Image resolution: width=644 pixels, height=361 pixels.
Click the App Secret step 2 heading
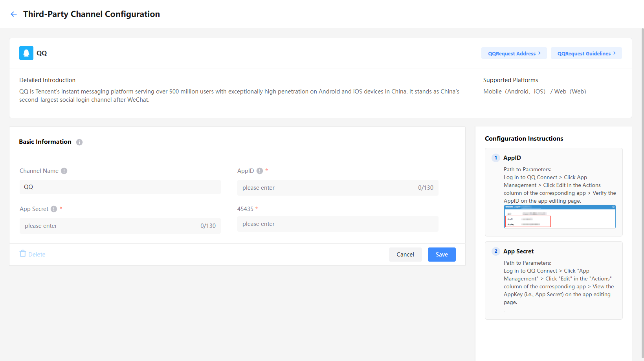(x=519, y=251)
